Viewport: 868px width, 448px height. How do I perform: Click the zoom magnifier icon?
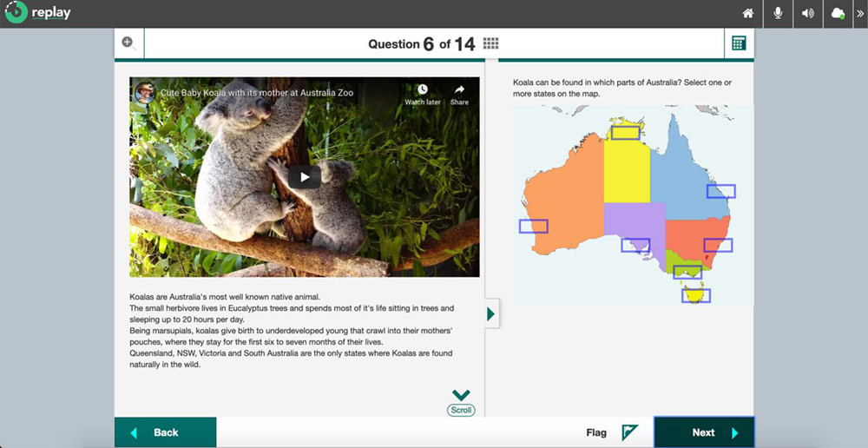coord(129,43)
